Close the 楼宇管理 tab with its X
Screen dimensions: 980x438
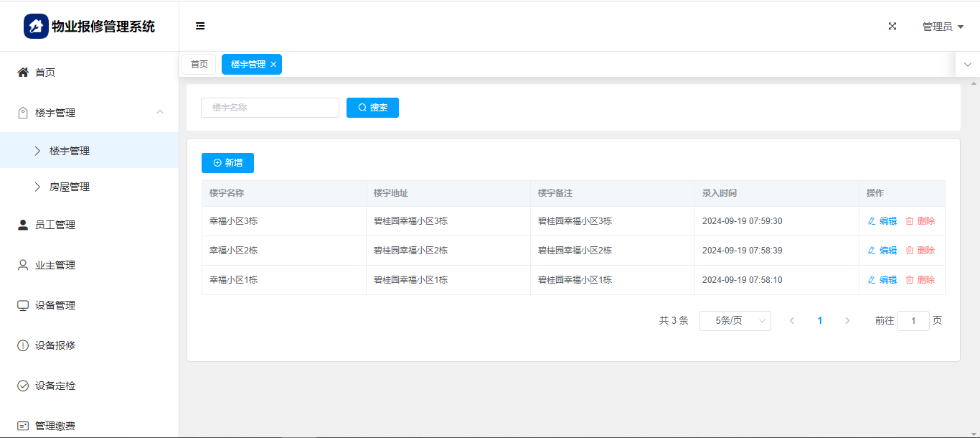273,65
